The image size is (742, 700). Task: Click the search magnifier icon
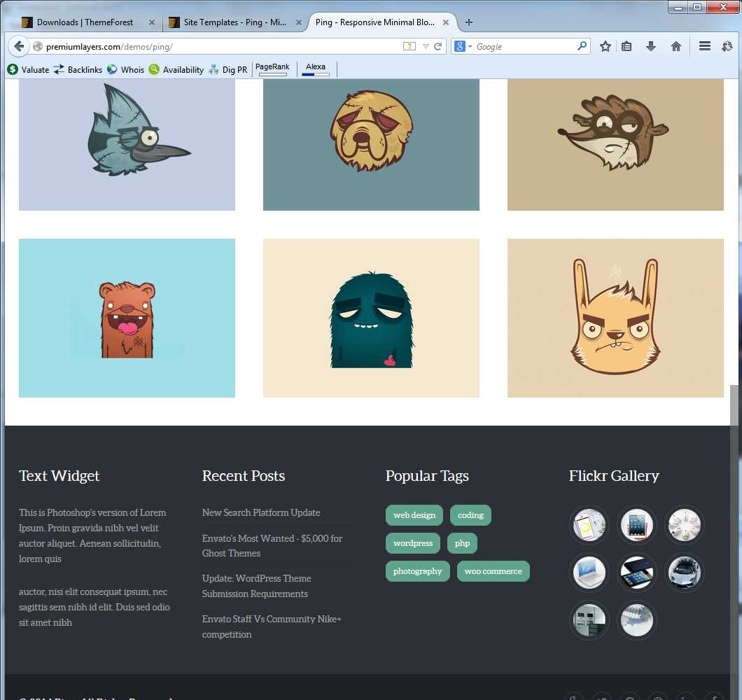[x=582, y=46]
